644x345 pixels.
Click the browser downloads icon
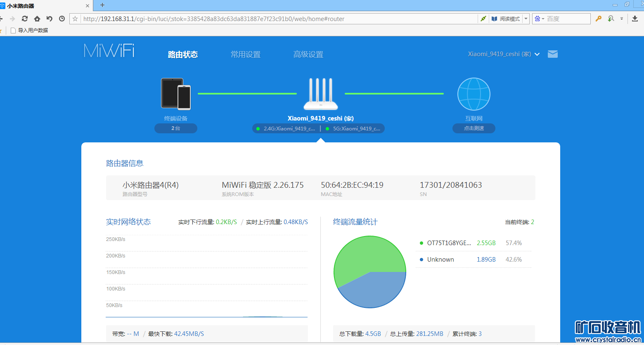tap(635, 19)
